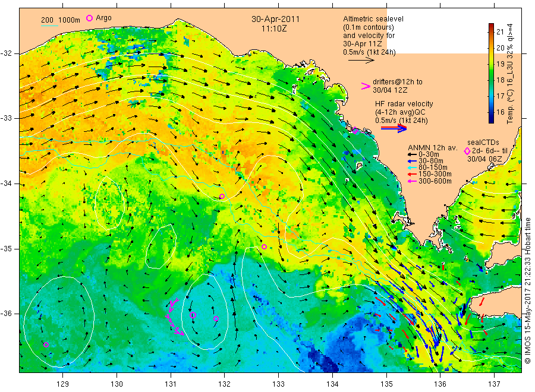Click the '(4-12h avg)QC' text
535x392 pixels.
pos(400,112)
